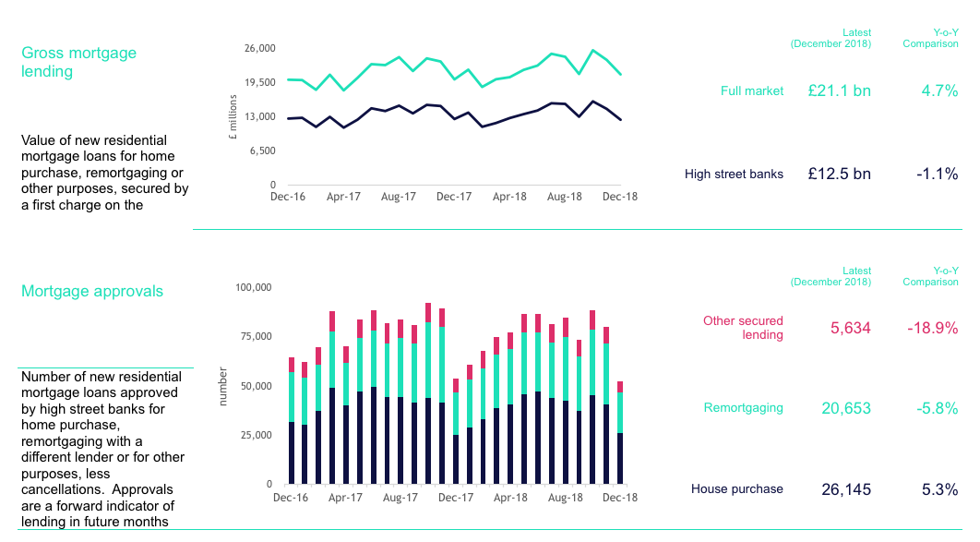Click the 20,653 remortgaging value

(x=846, y=407)
